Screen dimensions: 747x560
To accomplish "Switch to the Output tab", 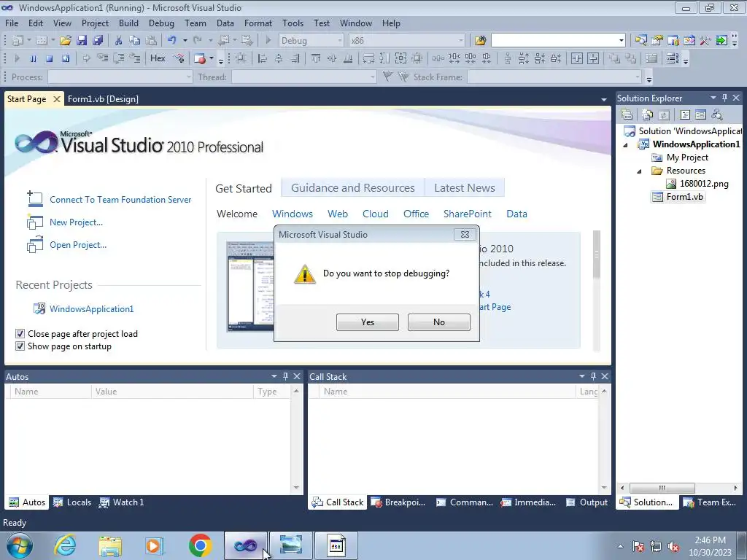I will (587, 502).
